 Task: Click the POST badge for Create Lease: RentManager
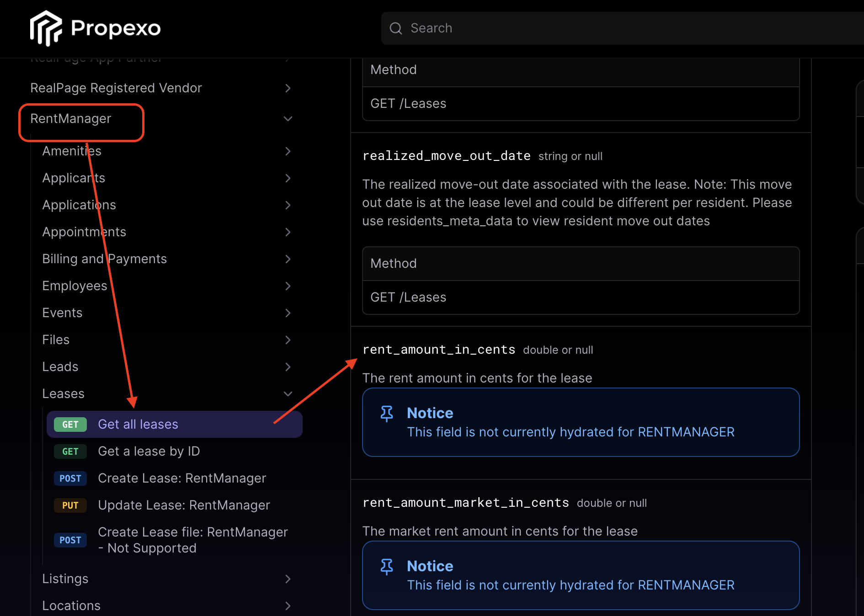point(70,478)
